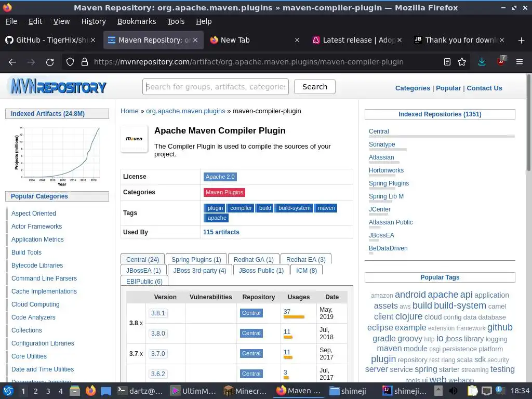
Task: View site security via the padlock icon
Action: tap(85, 62)
